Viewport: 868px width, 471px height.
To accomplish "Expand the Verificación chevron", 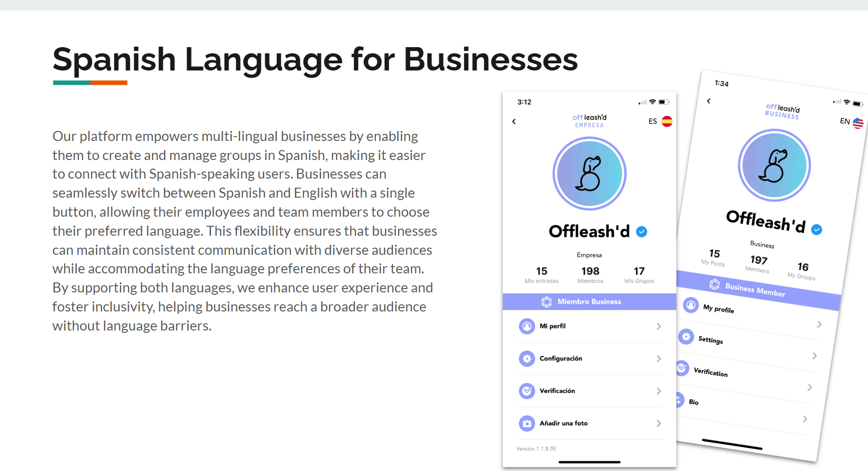I will [x=659, y=391].
